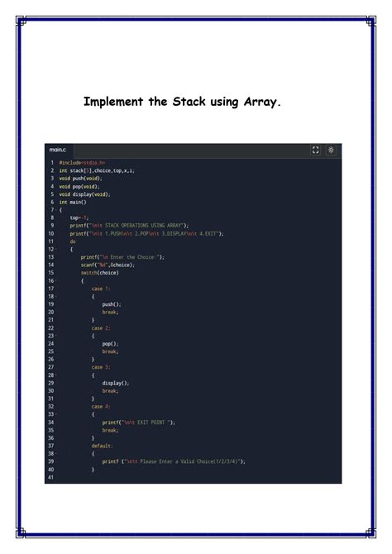The height and width of the screenshot is (554, 392).
Task: Click the 'case 2:' label
Action: [x=101, y=328]
